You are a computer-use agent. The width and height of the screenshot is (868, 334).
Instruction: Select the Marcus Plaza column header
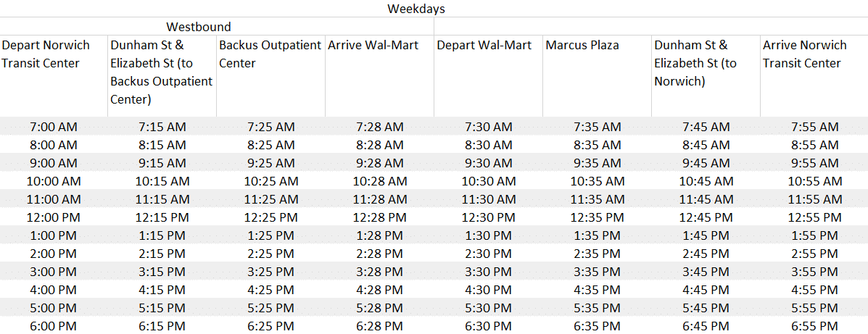point(597,76)
